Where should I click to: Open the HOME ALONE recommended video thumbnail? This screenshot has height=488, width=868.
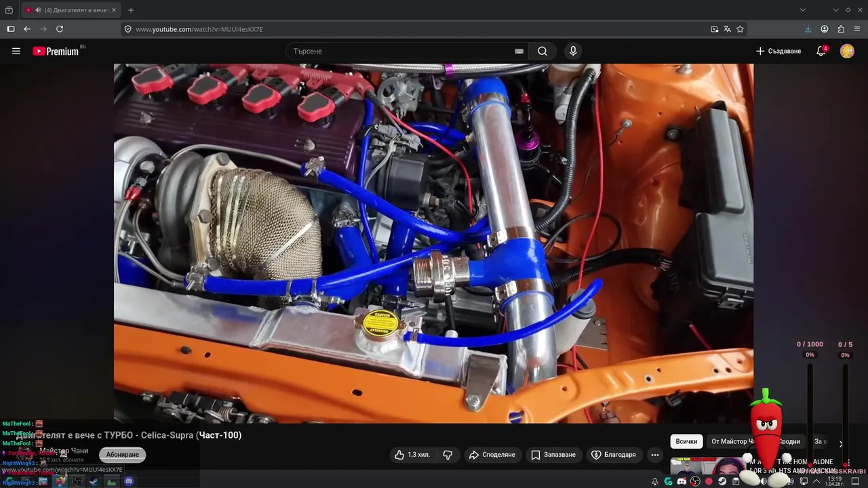point(709,466)
